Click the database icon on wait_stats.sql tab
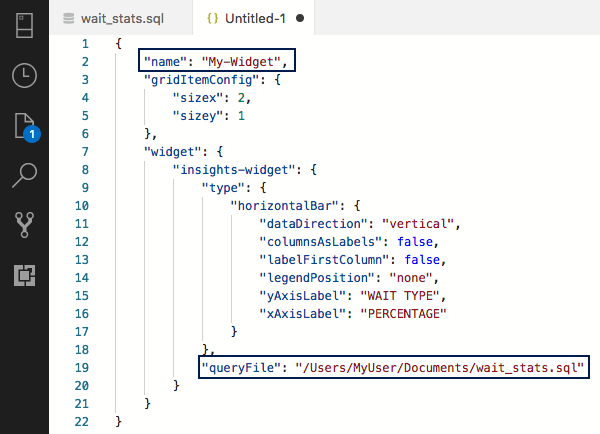The height and width of the screenshot is (434, 600). [68, 18]
